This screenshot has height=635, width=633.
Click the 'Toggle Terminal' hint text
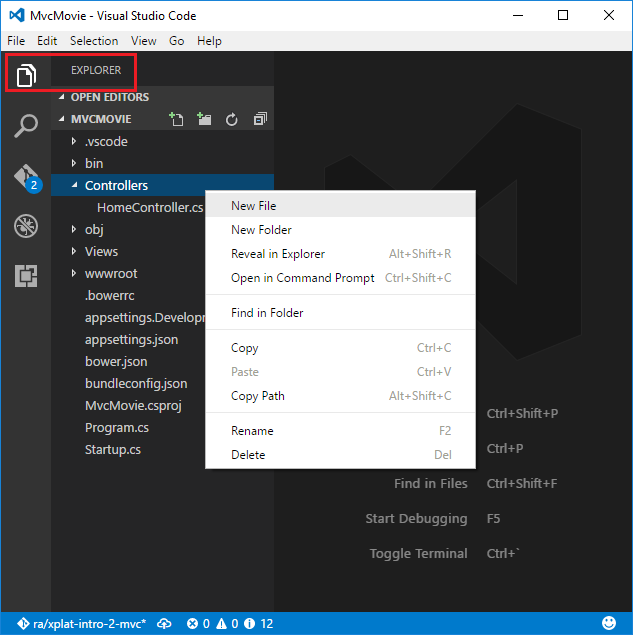pos(418,553)
